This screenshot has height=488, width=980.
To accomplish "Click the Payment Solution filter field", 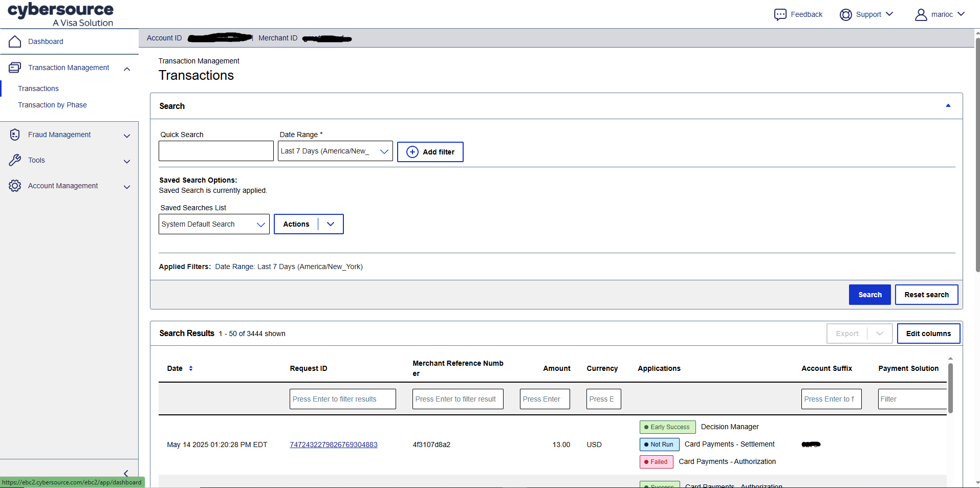I will click(x=912, y=399).
